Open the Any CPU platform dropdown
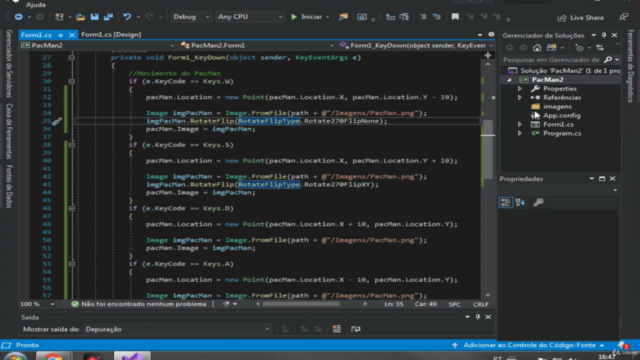 tap(249, 17)
